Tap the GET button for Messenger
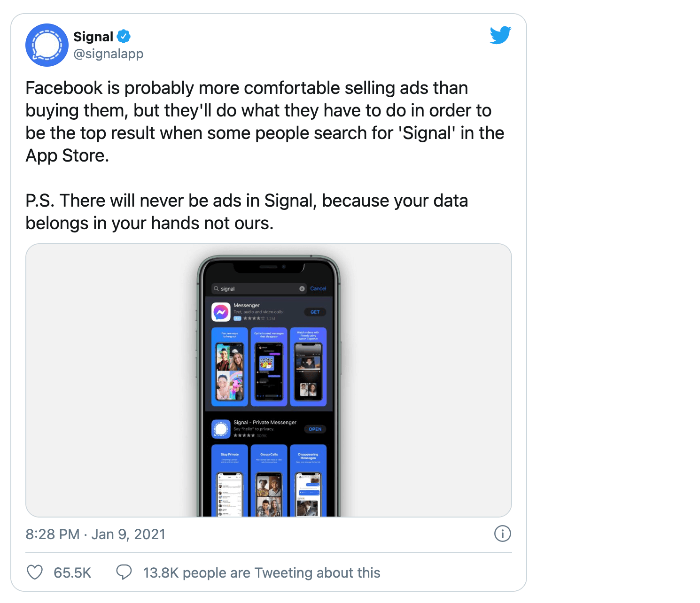The width and height of the screenshot is (700, 603). [x=315, y=312]
